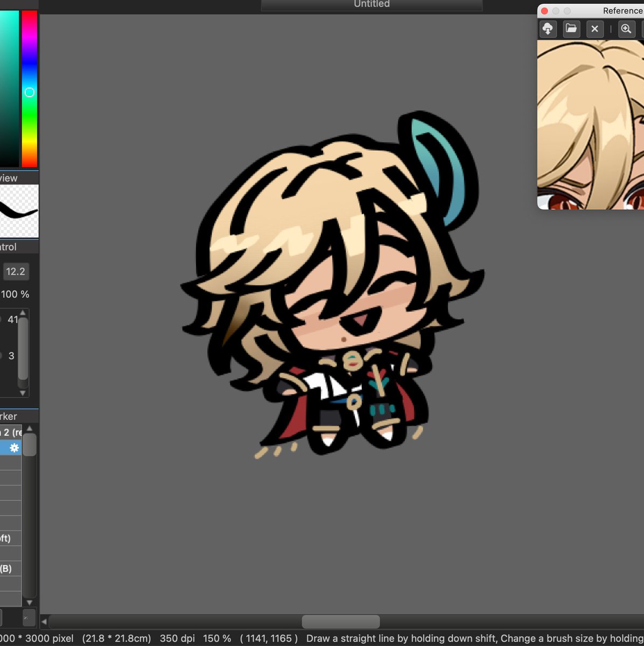Click the small button below the brush list
Viewport: 644px width, 646px height.
click(29, 617)
